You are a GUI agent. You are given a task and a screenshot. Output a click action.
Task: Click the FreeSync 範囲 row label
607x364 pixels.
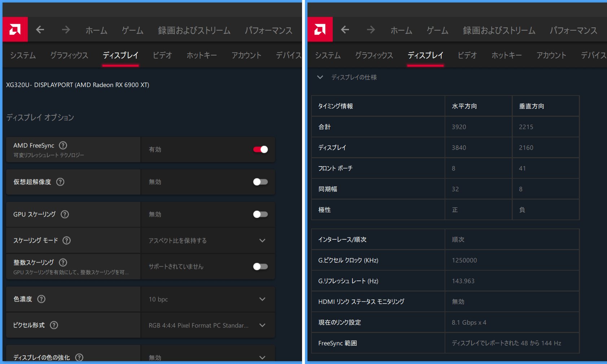[337, 343]
